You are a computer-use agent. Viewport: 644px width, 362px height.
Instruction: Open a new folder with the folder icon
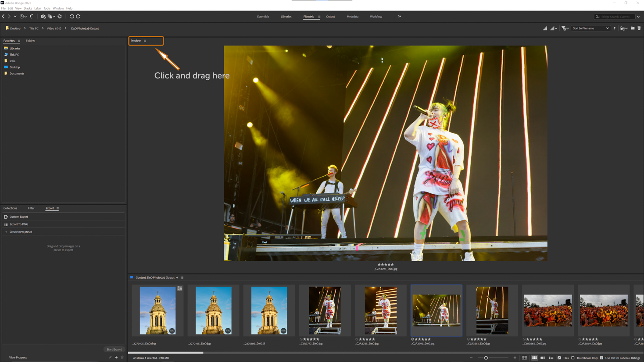coord(632,28)
